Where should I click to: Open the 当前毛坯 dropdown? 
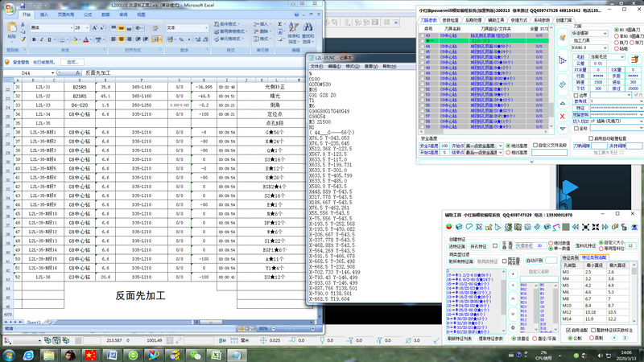tap(607, 57)
